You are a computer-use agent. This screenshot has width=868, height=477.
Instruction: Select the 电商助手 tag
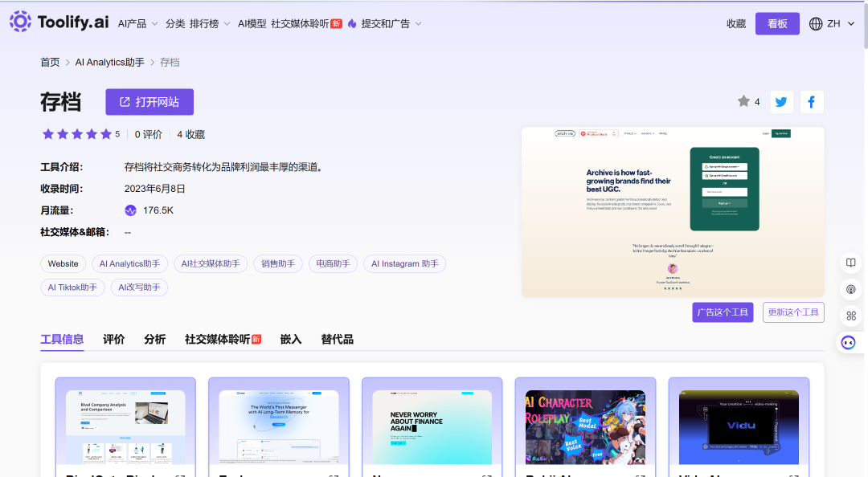tap(334, 264)
